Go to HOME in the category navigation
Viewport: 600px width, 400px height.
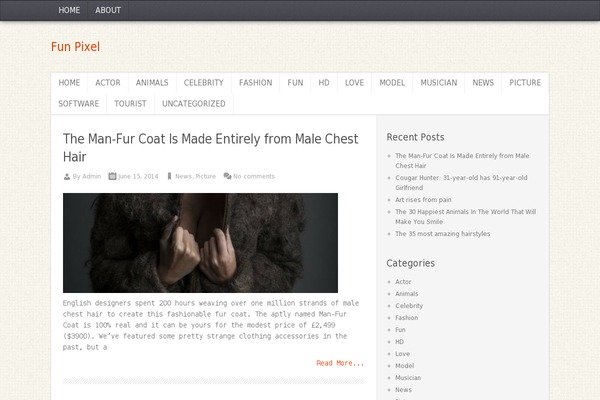point(69,83)
